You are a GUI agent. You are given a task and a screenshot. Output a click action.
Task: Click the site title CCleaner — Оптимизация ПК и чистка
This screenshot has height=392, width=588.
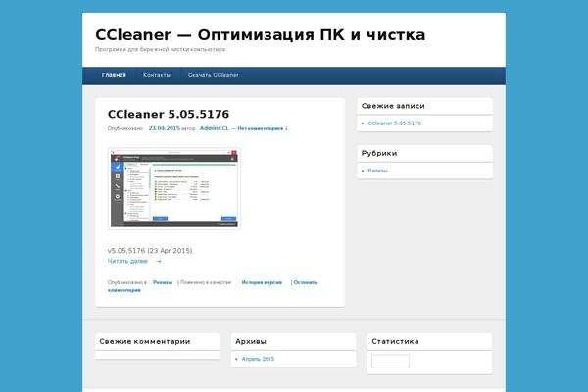(261, 35)
